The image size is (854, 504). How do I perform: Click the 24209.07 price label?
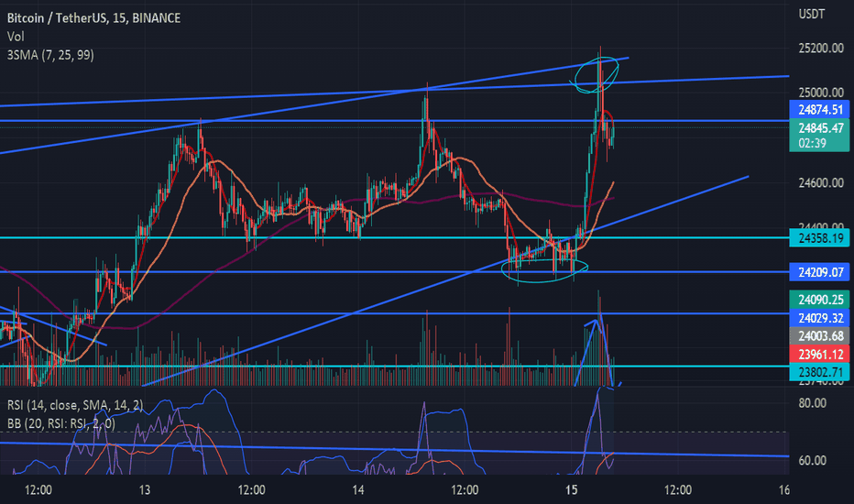tap(820, 272)
